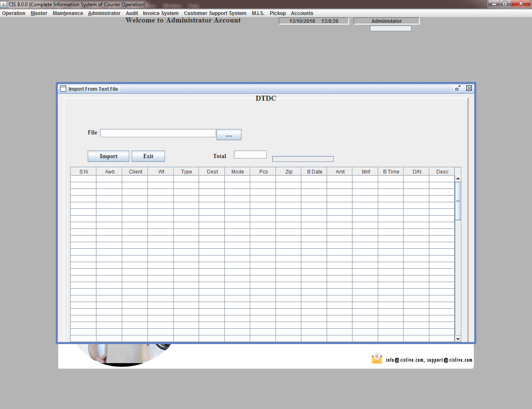Focus the File path input field
This screenshot has height=409, width=532.
(x=158, y=133)
